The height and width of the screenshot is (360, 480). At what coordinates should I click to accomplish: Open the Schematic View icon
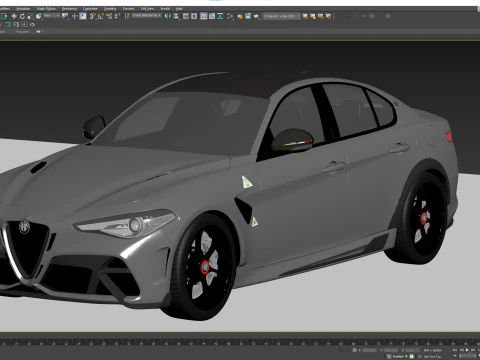[220, 16]
